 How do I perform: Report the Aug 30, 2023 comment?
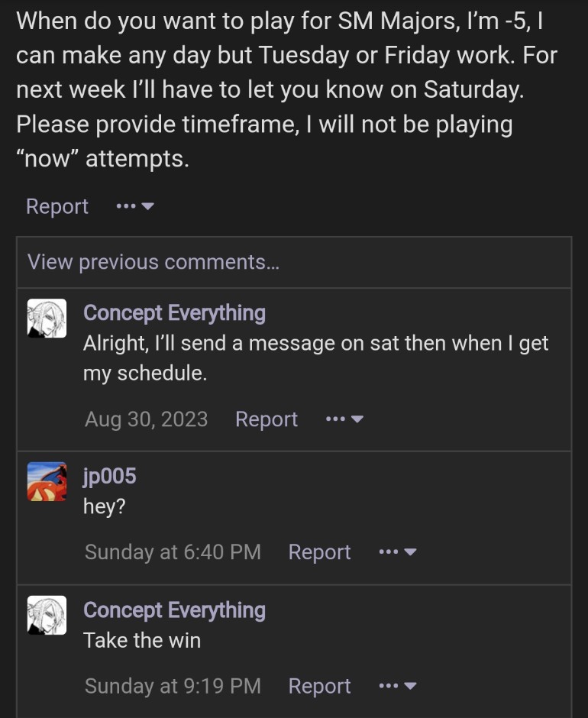(267, 419)
